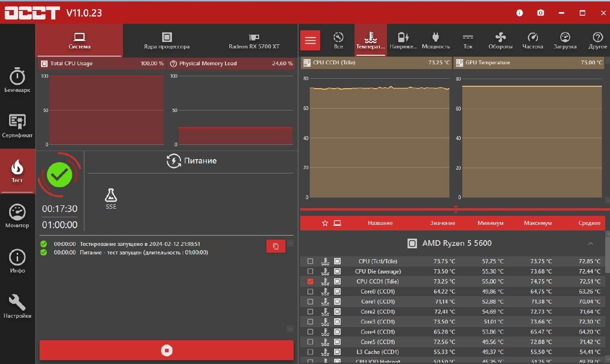This screenshot has width=610, height=364.
Task: Tick the CPU (Tctl/Tdie) checkbox
Action: (310, 261)
